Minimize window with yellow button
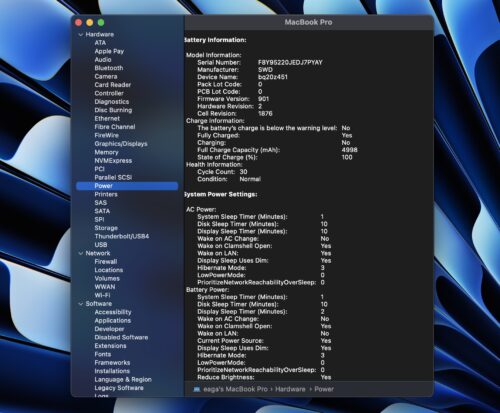 [90, 22]
